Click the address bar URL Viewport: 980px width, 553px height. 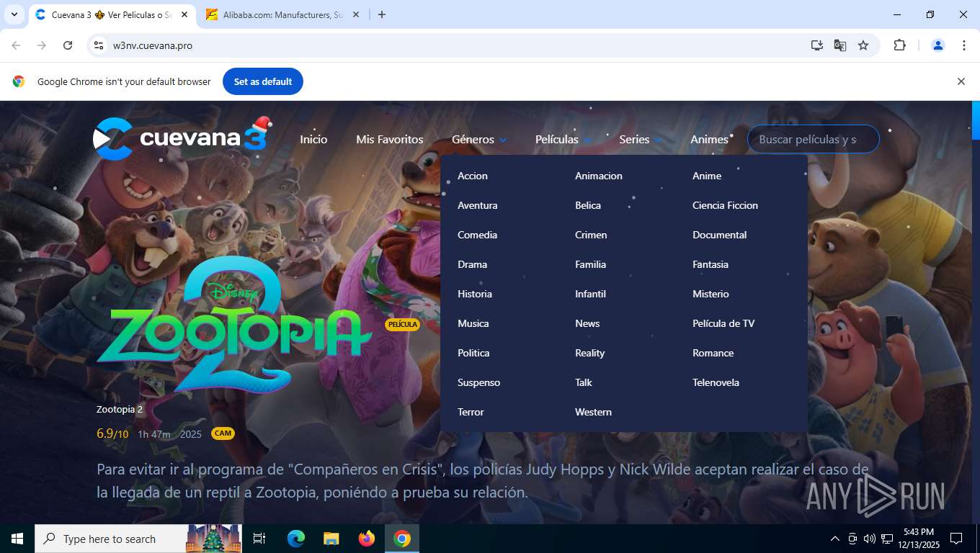coord(153,45)
